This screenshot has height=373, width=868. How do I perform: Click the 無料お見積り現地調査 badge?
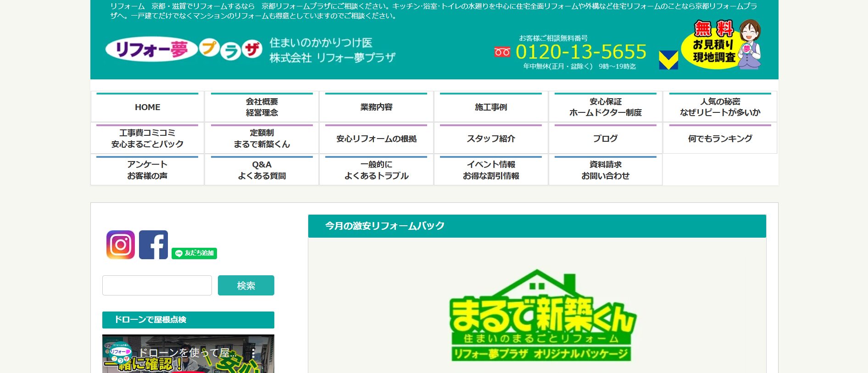tap(720, 45)
